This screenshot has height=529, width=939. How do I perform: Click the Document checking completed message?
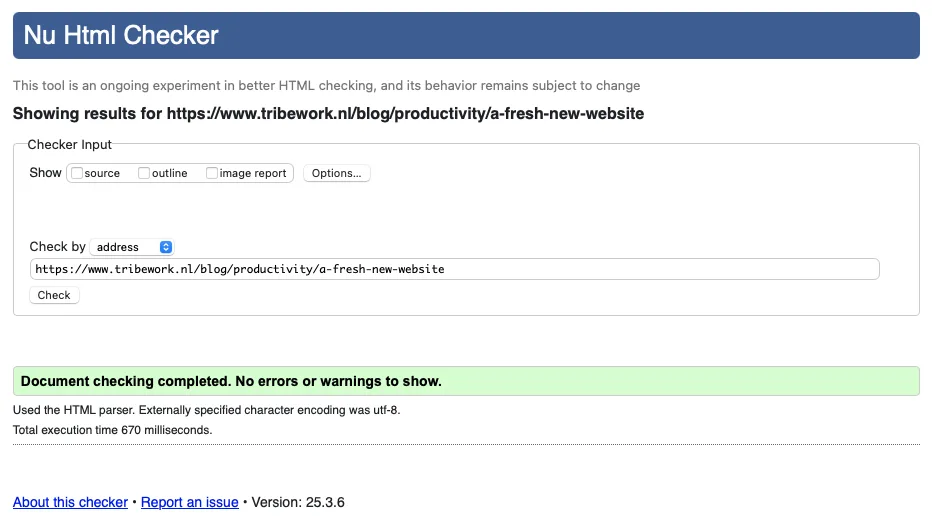[x=466, y=381]
